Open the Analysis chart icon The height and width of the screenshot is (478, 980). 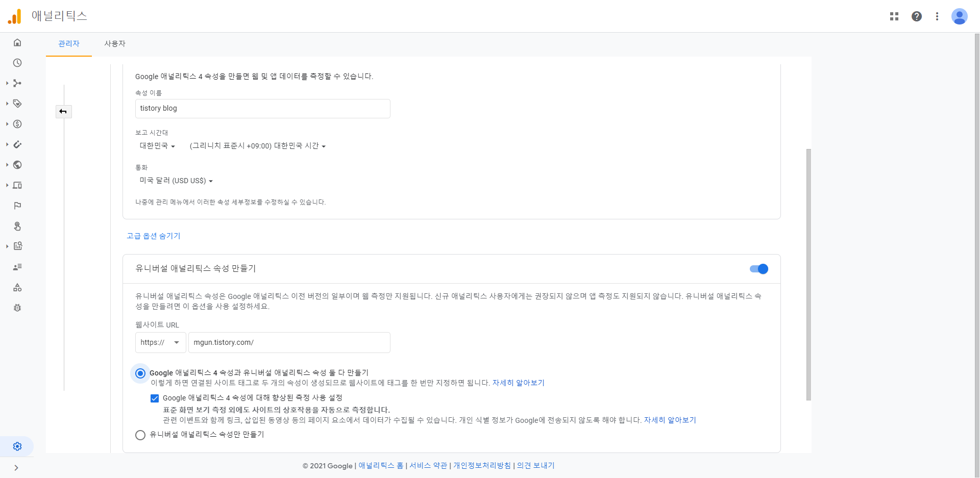point(17,246)
